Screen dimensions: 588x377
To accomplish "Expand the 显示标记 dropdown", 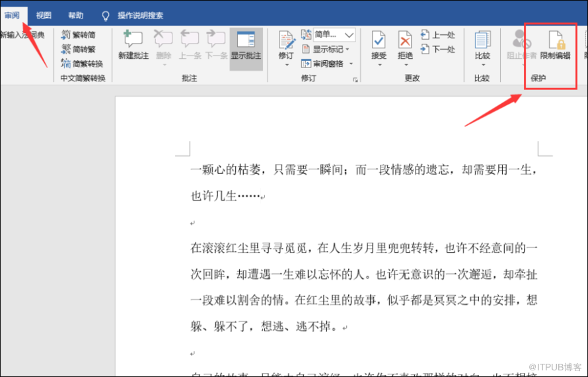I will [348, 49].
